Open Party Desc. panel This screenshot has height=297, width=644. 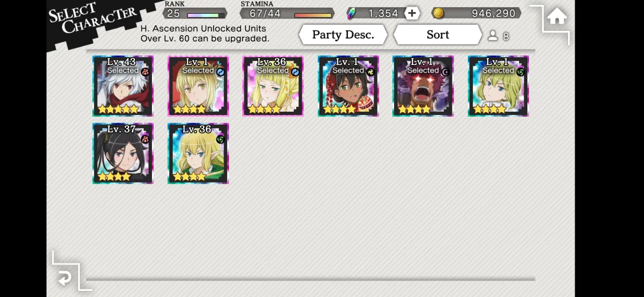(343, 35)
